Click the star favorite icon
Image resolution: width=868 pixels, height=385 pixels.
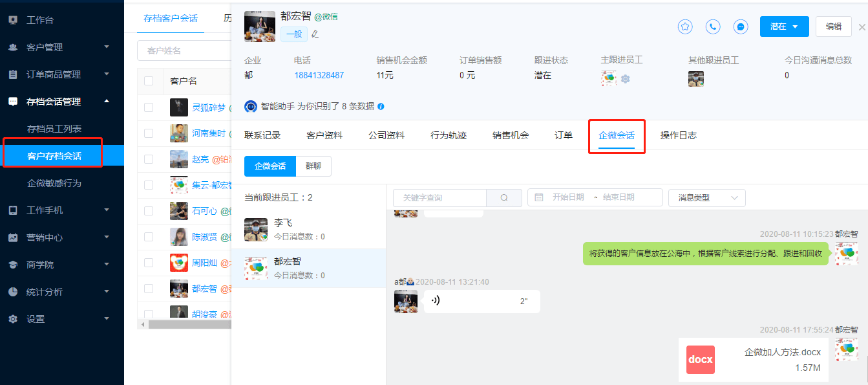[685, 27]
